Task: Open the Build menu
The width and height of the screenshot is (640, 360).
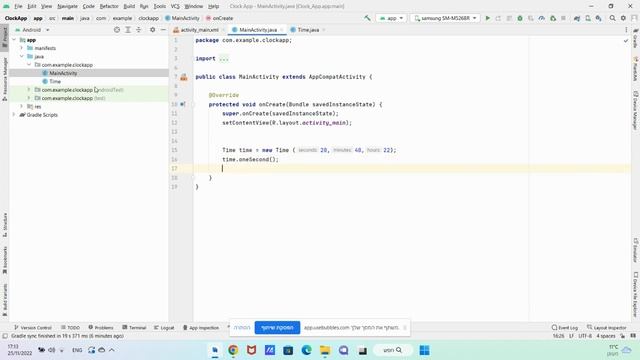Action: tap(129, 6)
